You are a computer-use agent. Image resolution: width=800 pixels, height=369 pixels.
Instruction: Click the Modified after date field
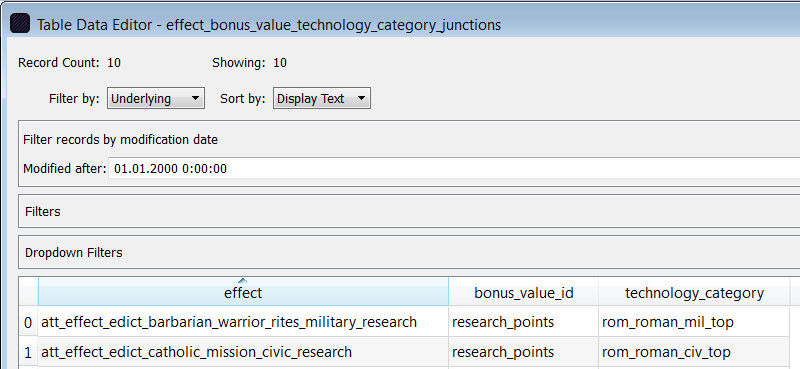pyautogui.click(x=454, y=169)
